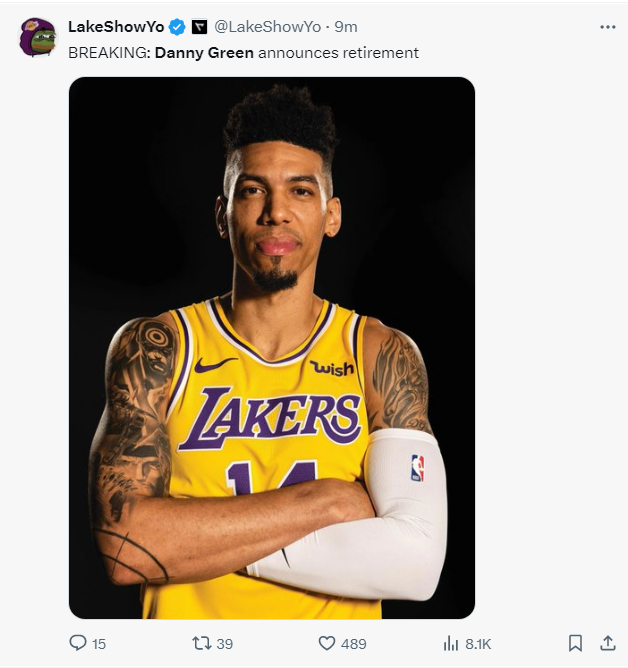Click the reply speech bubble icon

78,643
